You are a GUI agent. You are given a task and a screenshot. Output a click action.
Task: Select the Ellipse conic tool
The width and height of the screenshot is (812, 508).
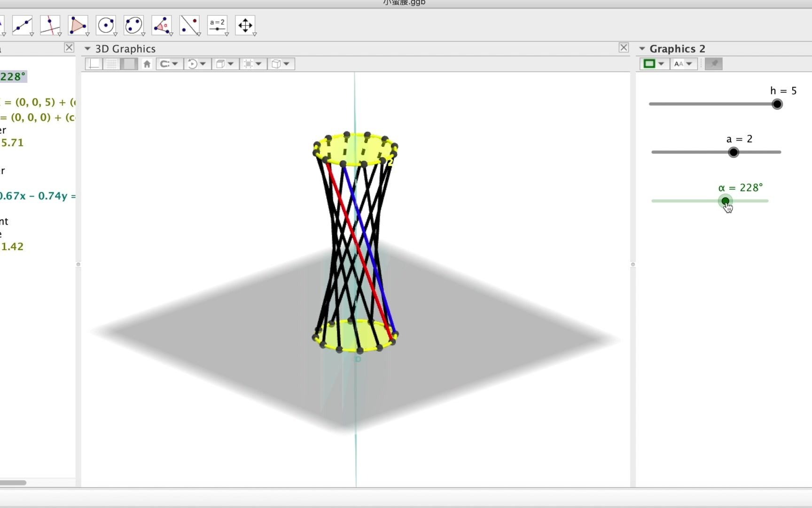(x=133, y=25)
